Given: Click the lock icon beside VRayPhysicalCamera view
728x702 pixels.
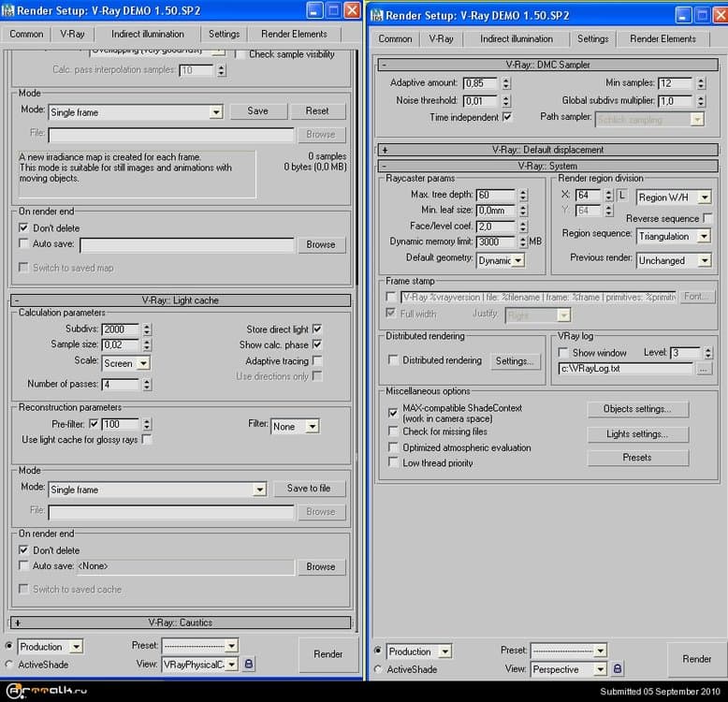Looking at the screenshot, I should [x=249, y=664].
